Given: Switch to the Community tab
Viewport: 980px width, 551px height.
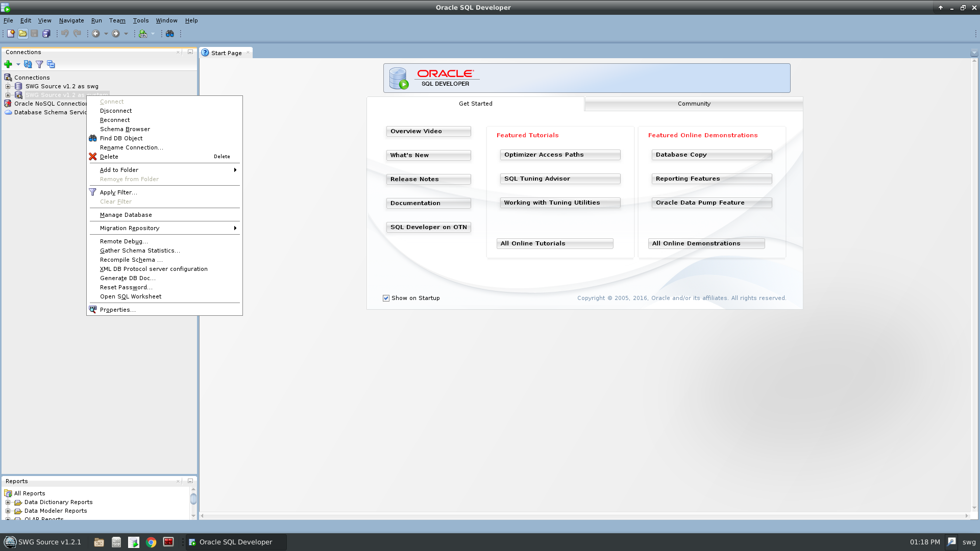Looking at the screenshot, I should coord(694,104).
